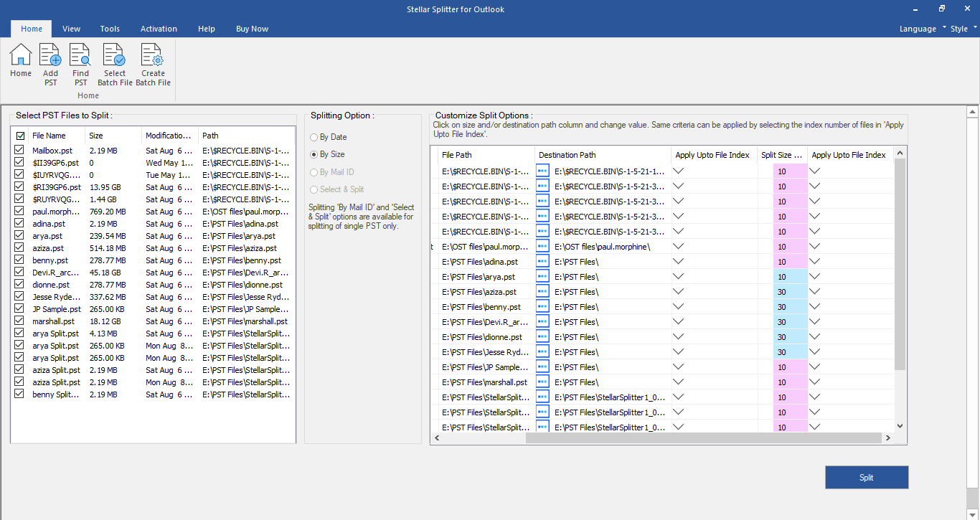
Task: Toggle the select-all header checkbox in file list
Action: point(20,136)
